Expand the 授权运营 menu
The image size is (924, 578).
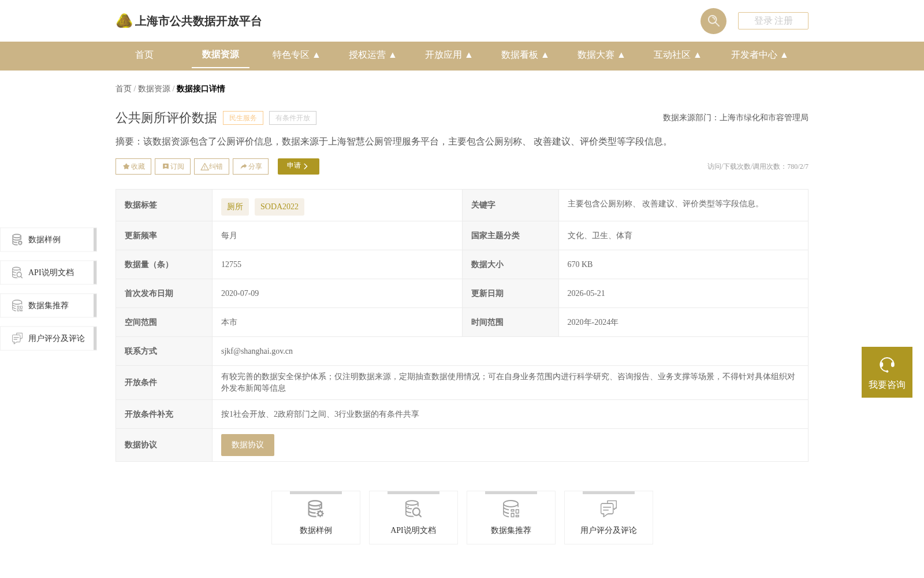coord(372,55)
